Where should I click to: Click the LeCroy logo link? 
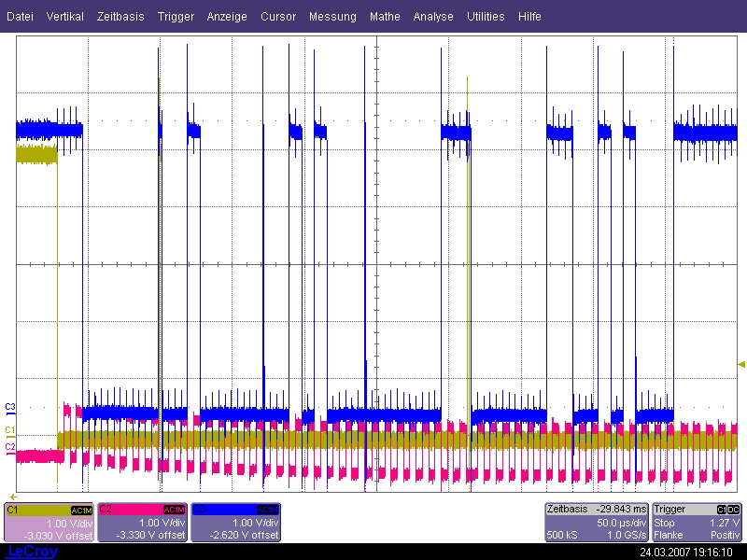(x=33, y=552)
